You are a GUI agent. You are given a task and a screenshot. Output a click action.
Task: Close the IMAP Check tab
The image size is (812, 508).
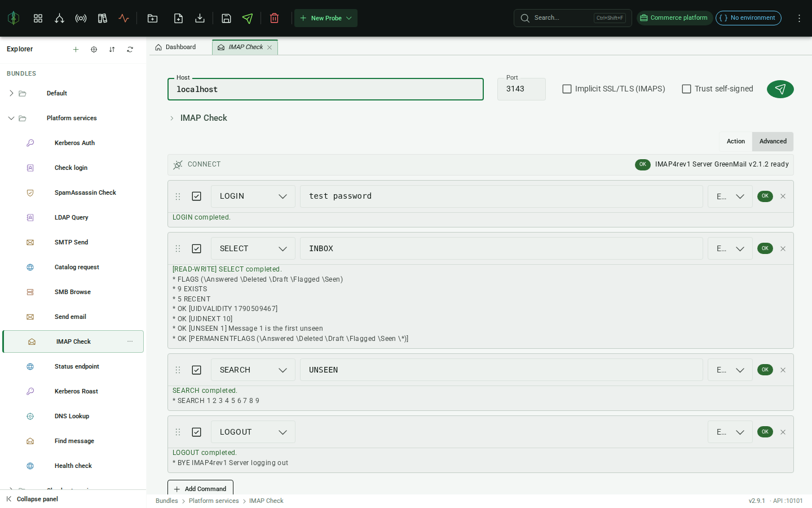coord(270,47)
